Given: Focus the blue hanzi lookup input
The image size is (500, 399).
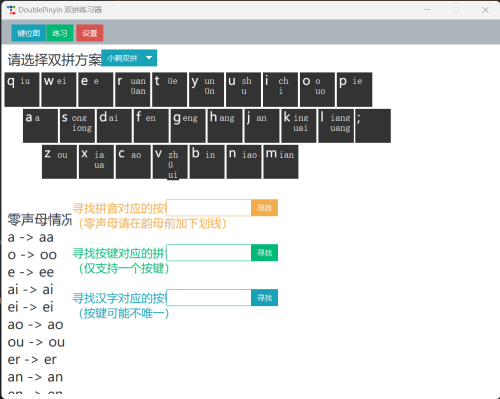Looking at the screenshot, I should pyautogui.click(x=209, y=297).
